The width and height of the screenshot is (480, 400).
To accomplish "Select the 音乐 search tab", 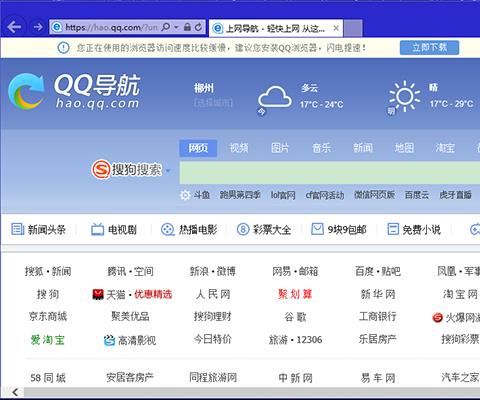I will (x=322, y=148).
